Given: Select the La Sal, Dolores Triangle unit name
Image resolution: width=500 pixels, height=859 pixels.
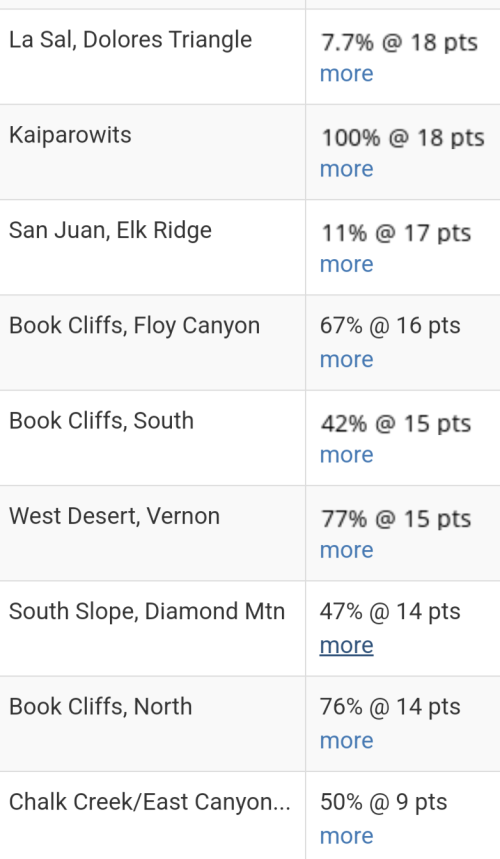Looking at the screenshot, I should click(130, 40).
